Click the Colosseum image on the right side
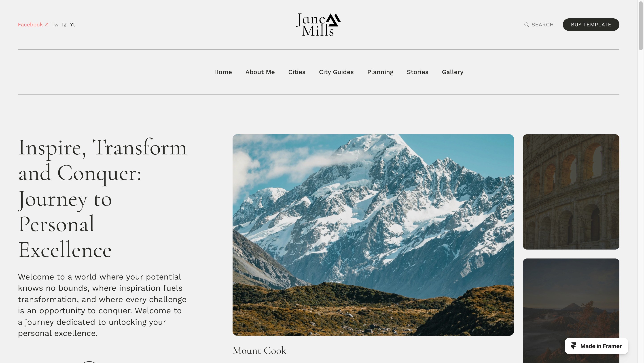This screenshot has width=644, height=363. point(571,192)
